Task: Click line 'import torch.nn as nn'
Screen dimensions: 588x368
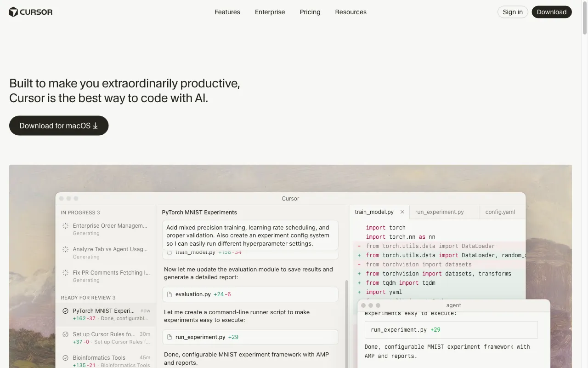Action: click(401, 237)
